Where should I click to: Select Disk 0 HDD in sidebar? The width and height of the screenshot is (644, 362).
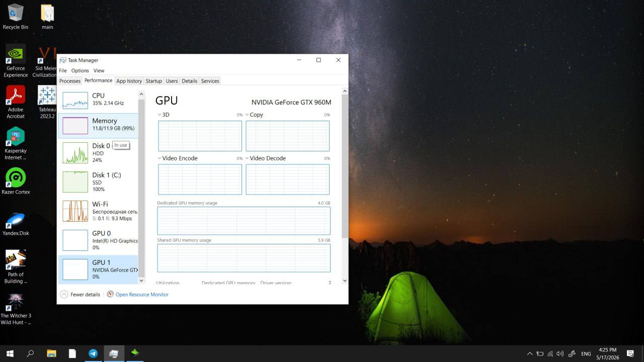pyautogui.click(x=98, y=153)
